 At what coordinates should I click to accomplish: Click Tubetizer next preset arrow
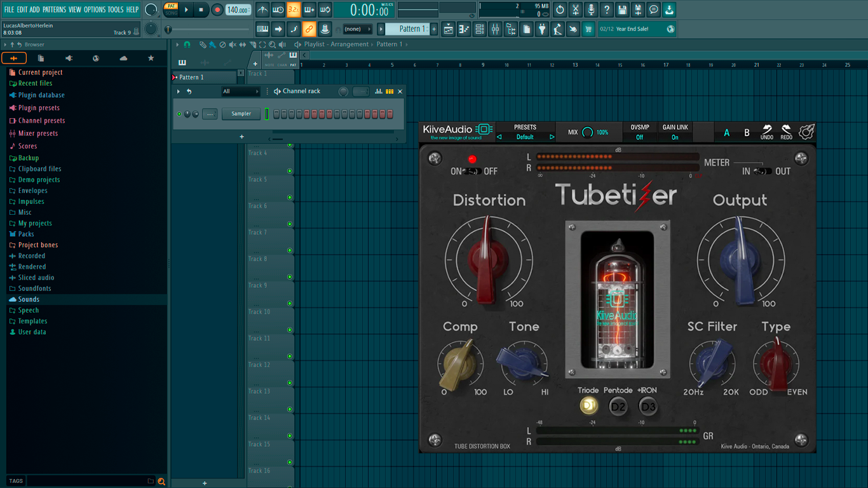coord(552,137)
